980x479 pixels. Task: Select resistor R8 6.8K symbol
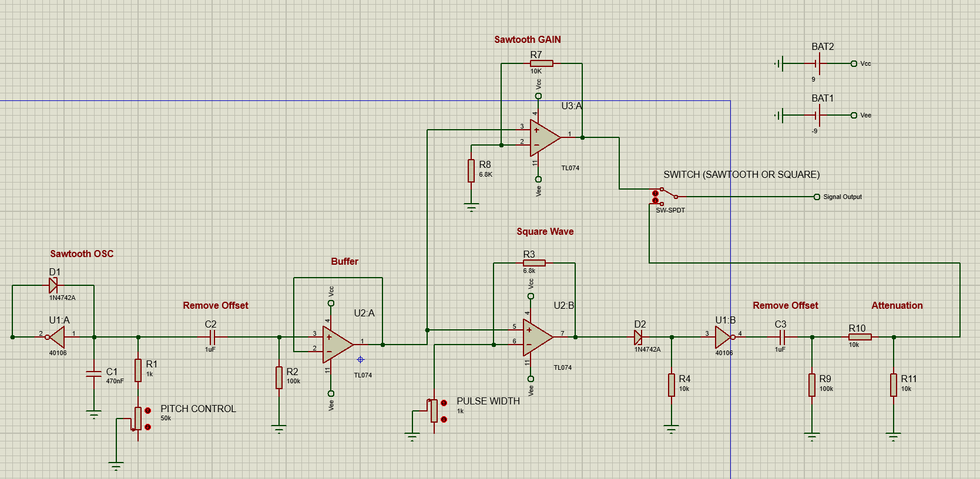[x=471, y=170]
